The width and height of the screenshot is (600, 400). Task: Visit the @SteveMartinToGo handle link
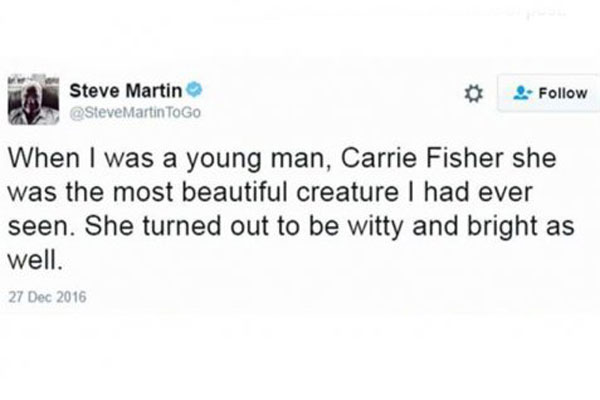click(135, 113)
